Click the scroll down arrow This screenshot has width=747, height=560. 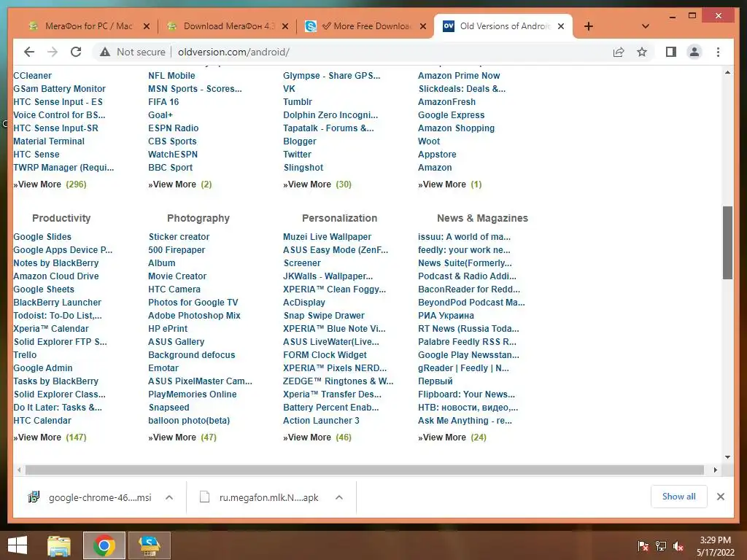tap(727, 457)
